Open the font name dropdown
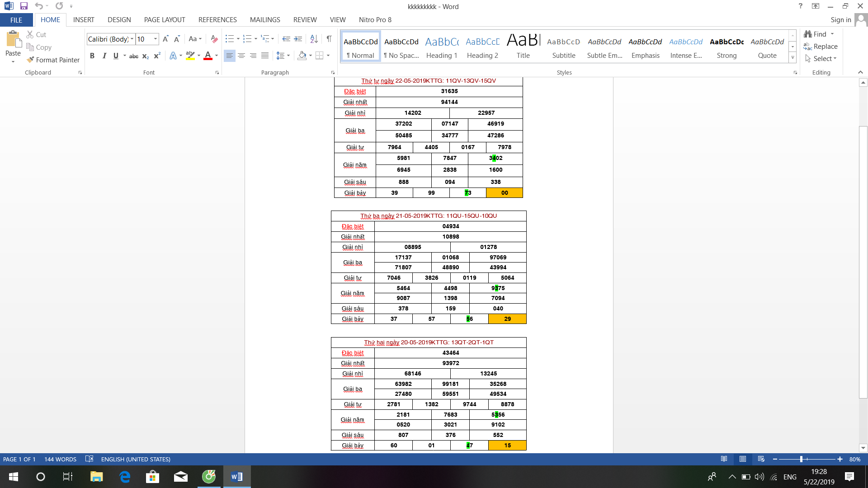Viewport: 868px width, 488px height. [x=132, y=39]
